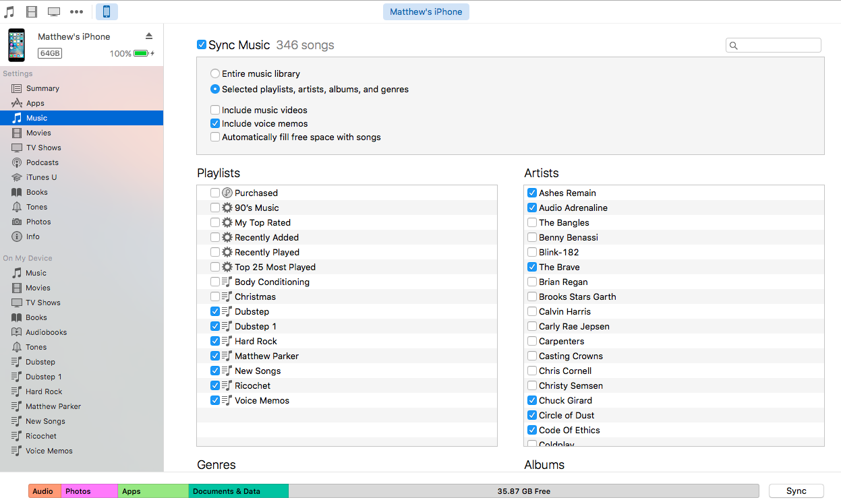Open Music under On My Device
Viewport: 841px width, 504px height.
point(82,273)
